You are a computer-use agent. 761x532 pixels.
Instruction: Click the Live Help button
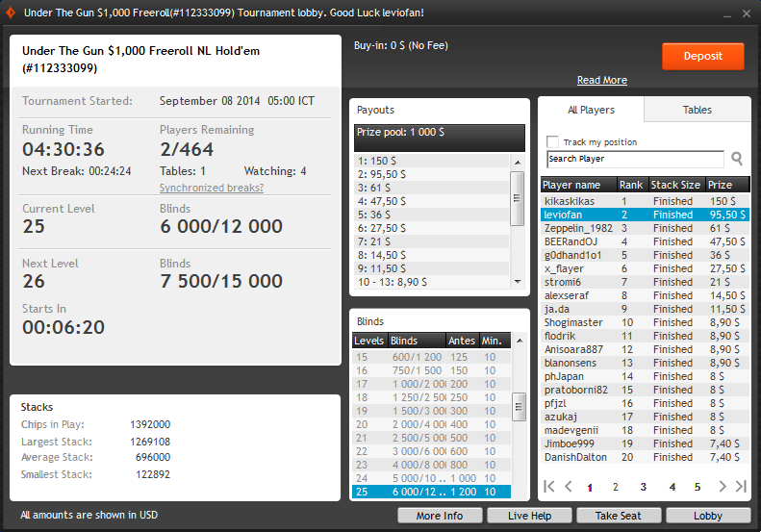pyautogui.click(x=529, y=516)
